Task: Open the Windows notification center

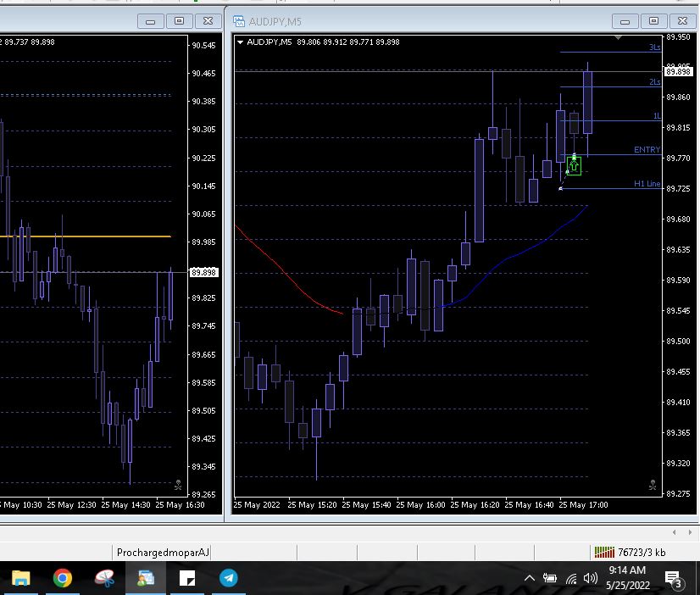Action: click(x=675, y=579)
